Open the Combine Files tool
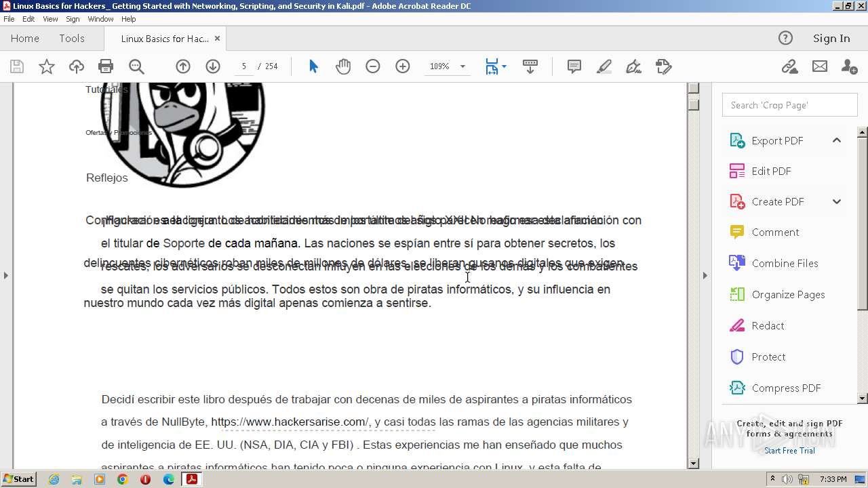The height and width of the screenshot is (488, 868). (784, 263)
